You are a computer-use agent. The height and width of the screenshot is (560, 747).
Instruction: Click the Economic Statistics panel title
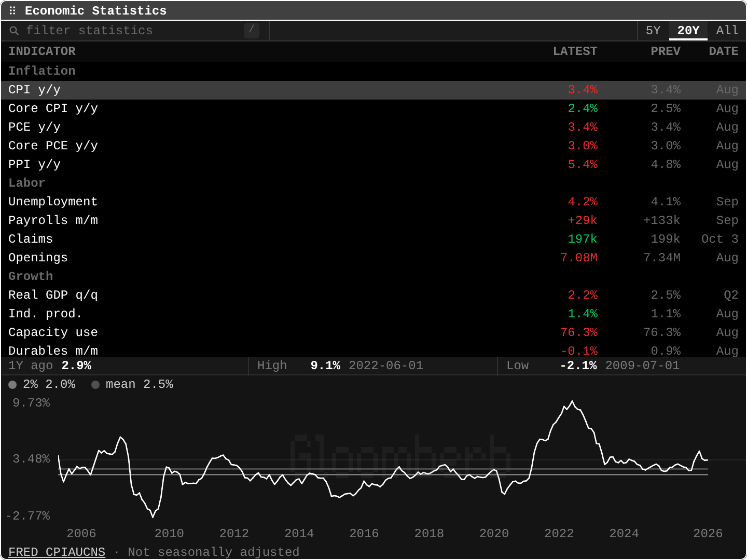click(x=96, y=11)
